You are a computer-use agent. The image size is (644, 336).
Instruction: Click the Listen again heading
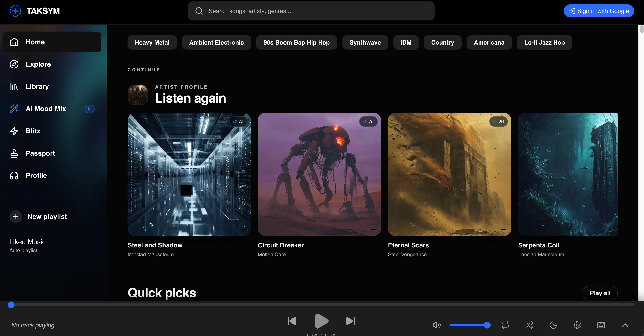pyautogui.click(x=191, y=98)
